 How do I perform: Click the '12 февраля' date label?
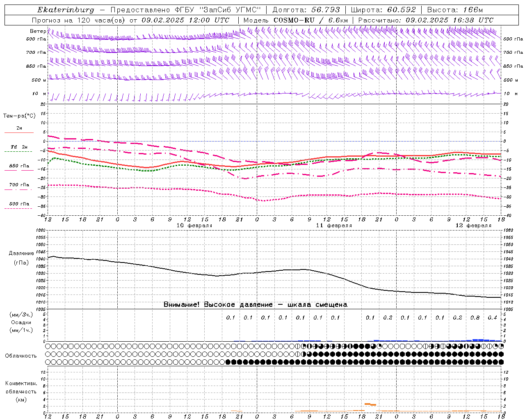[x=473, y=226]
